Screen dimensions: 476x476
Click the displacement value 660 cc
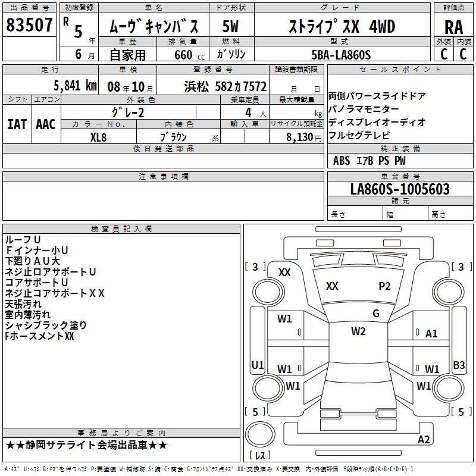[189, 55]
